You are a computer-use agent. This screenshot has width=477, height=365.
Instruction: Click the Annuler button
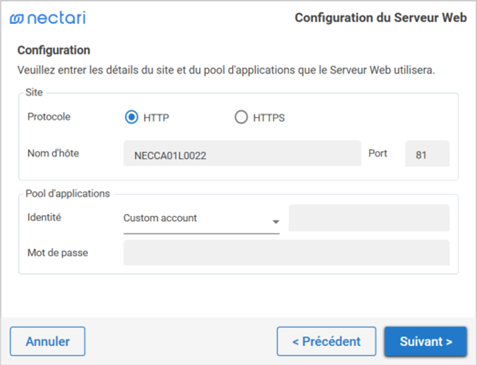coord(48,341)
